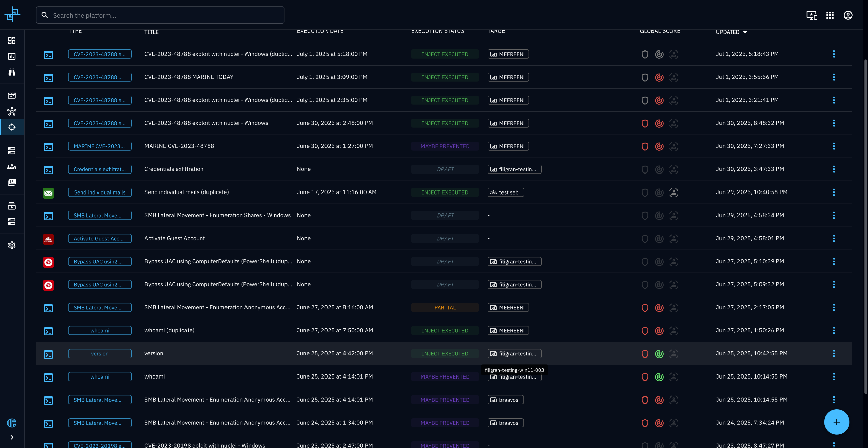Click into the Search the platform field
This screenshot has width=868, height=448.
coord(160,15)
